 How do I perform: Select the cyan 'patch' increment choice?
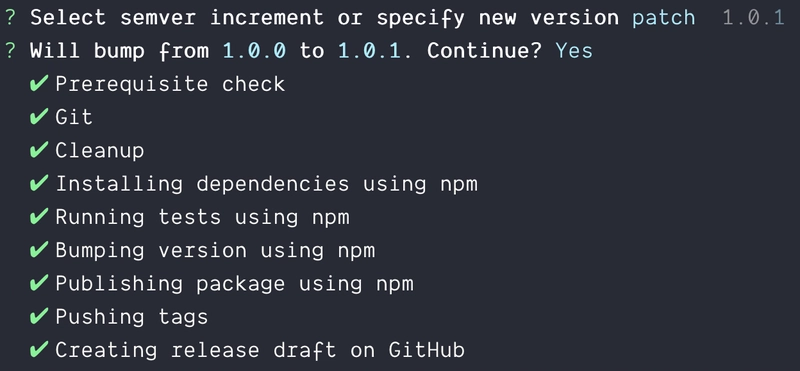pos(663,18)
